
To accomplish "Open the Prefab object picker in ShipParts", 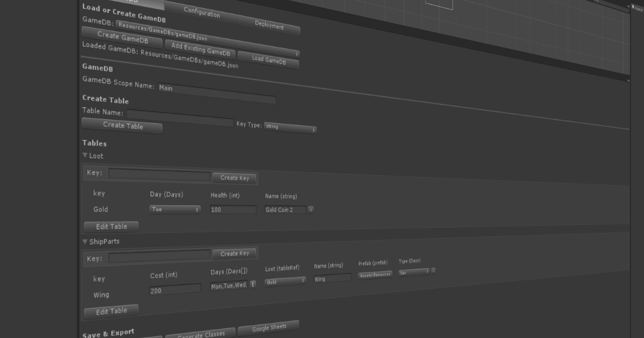I will pos(374,274).
